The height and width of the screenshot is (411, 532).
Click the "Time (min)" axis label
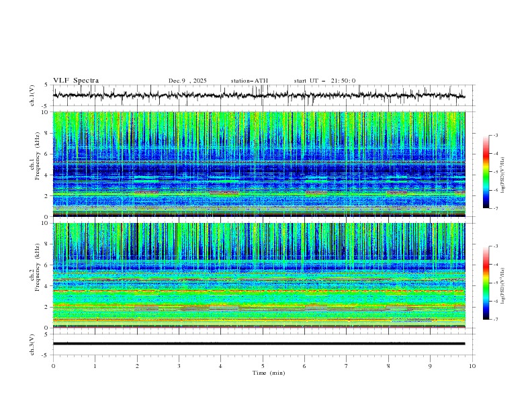(269, 373)
